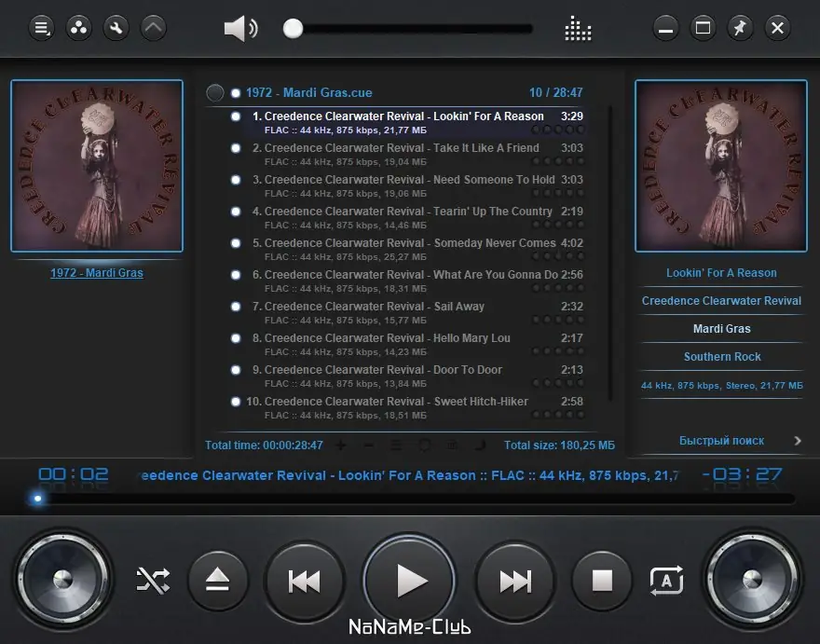Open the equalizer bars icon
The image size is (820, 644).
pos(578,28)
